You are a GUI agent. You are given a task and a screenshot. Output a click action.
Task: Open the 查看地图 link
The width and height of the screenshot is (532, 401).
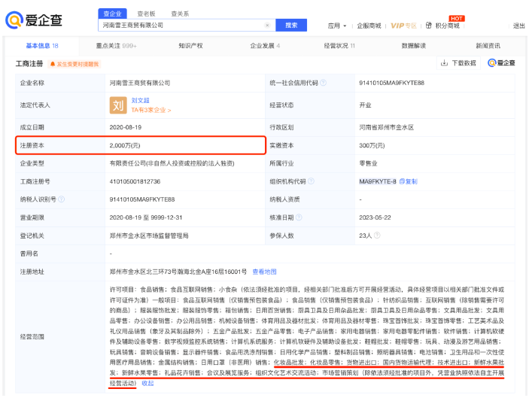coord(264,272)
